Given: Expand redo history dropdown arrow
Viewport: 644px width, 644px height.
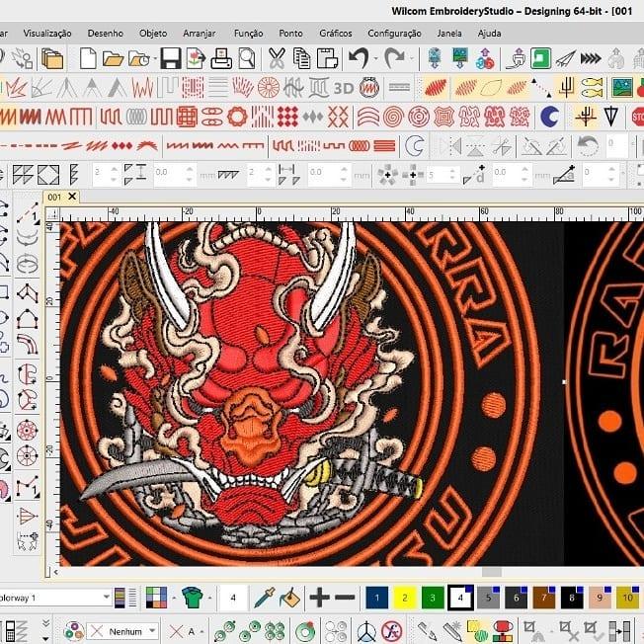Looking at the screenshot, I should point(411,58).
